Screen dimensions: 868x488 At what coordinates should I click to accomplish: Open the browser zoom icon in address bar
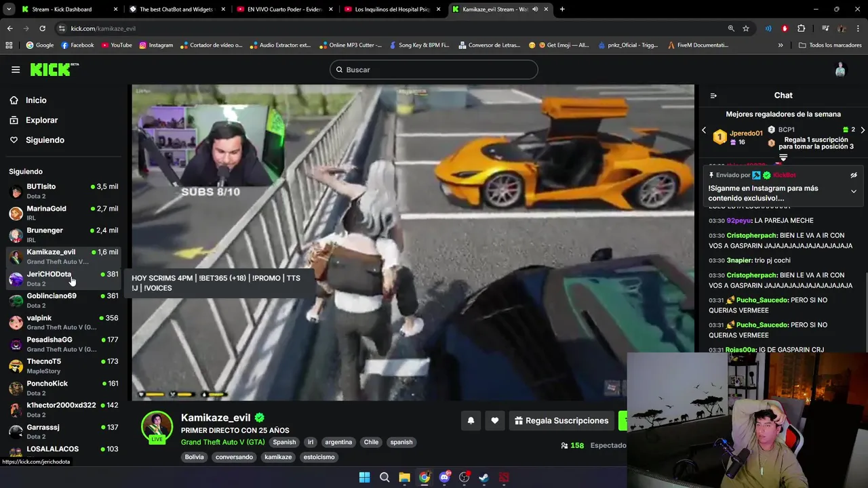[731, 28]
